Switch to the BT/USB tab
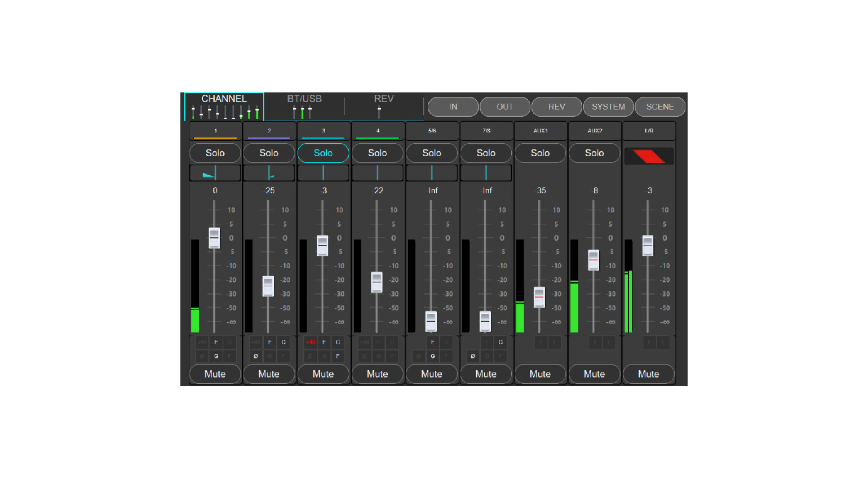Image resolution: width=868 pixels, height=479 pixels. pyautogui.click(x=304, y=106)
